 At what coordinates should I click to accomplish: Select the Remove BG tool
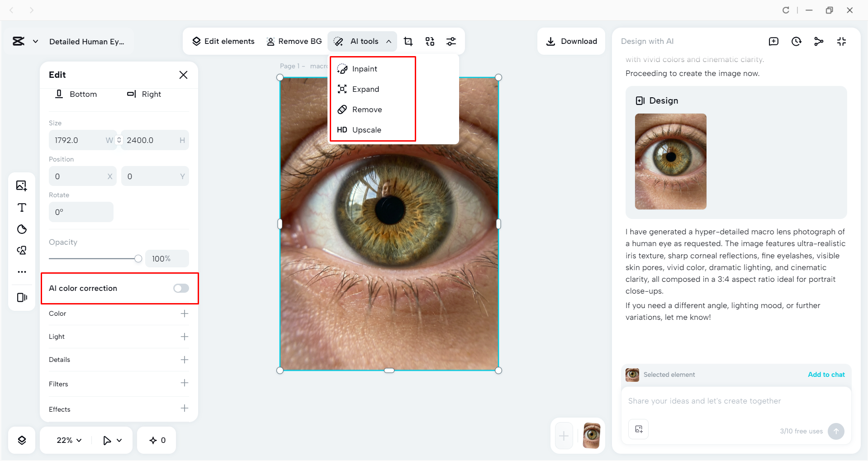(294, 41)
